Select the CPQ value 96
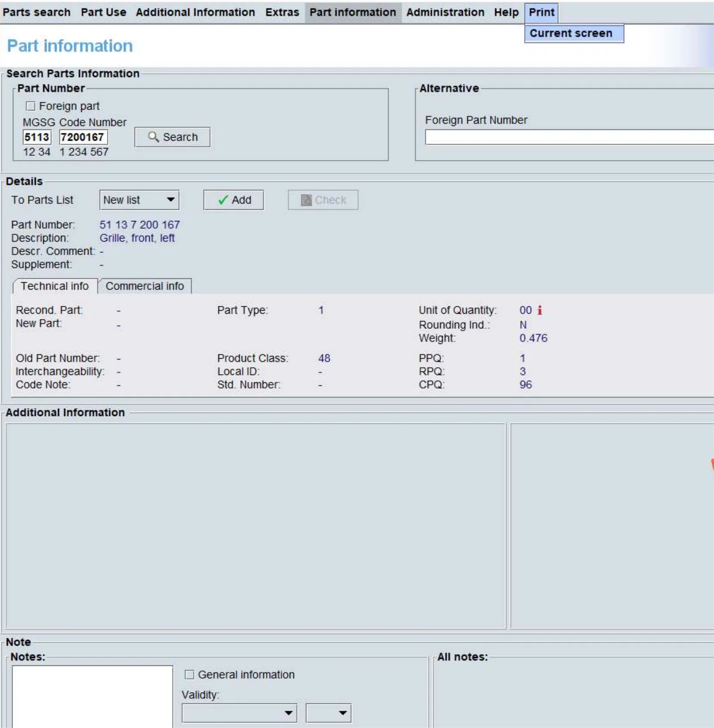 [526, 384]
